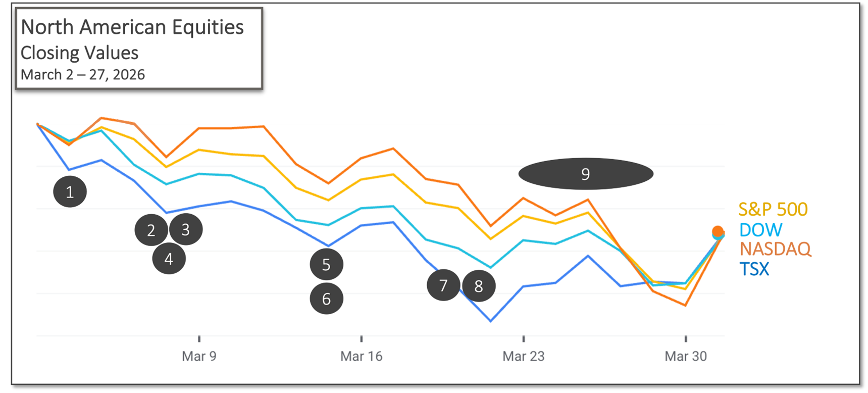Click the North American Equities title

tap(132, 27)
